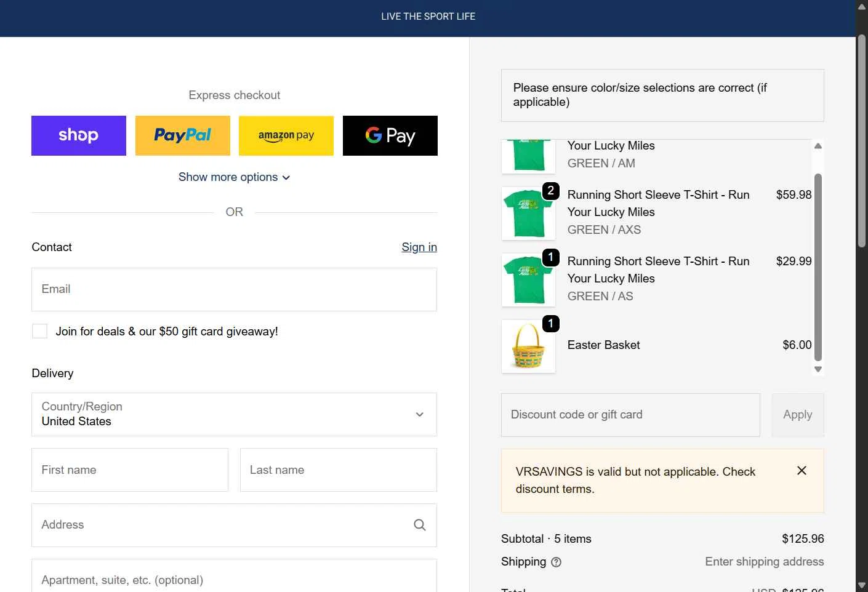The height and width of the screenshot is (592, 868).
Task: Click the GREEN / AXS variant text
Action: click(604, 230)
